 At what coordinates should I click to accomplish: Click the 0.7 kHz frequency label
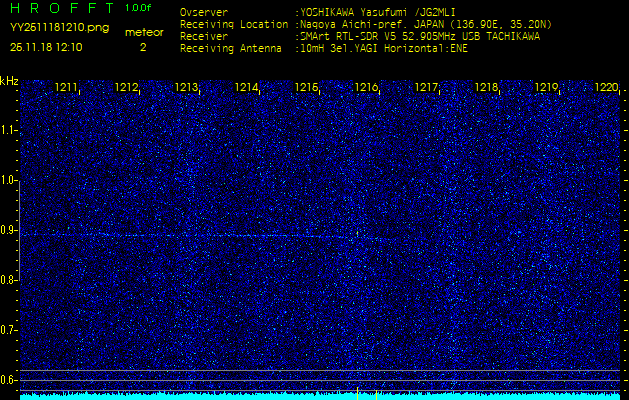(x=9, y=329)
